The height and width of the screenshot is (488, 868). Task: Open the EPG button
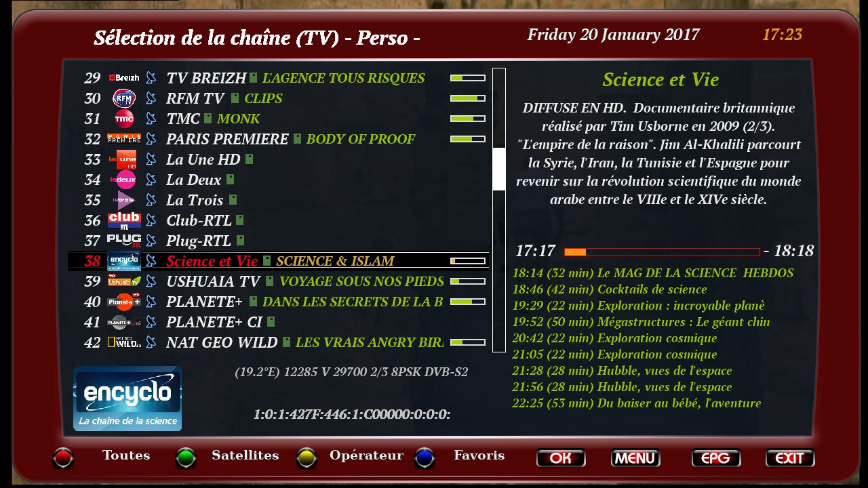[x=716, y=458]
